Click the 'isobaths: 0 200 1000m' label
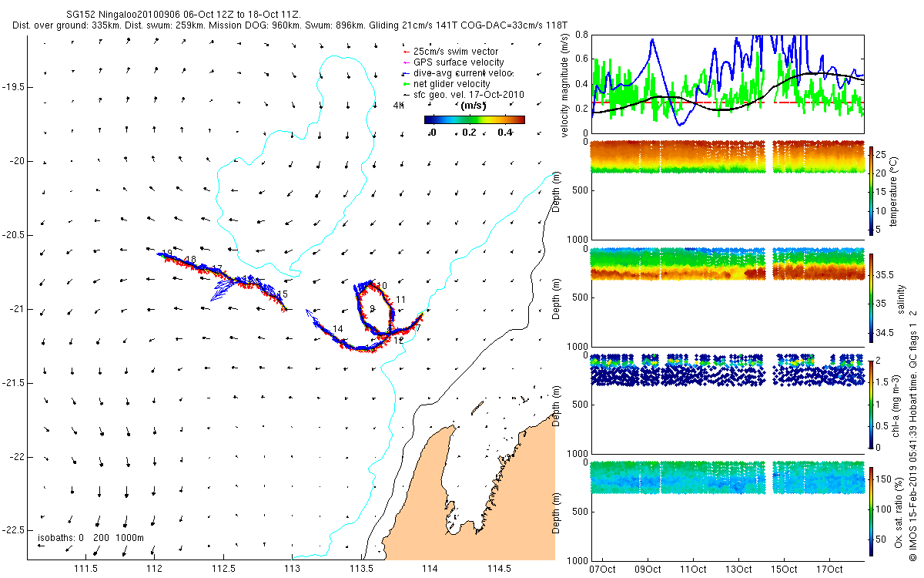The height and width of the screenshot is (578, 924). [90, 538]
